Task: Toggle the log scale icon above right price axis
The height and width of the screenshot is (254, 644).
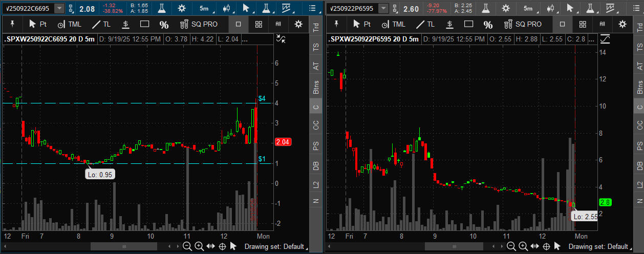Action: [605, 39]
